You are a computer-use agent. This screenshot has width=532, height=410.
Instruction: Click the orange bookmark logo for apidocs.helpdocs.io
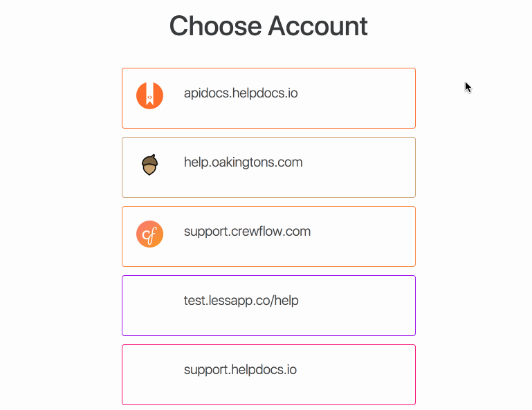click(149, 95)
